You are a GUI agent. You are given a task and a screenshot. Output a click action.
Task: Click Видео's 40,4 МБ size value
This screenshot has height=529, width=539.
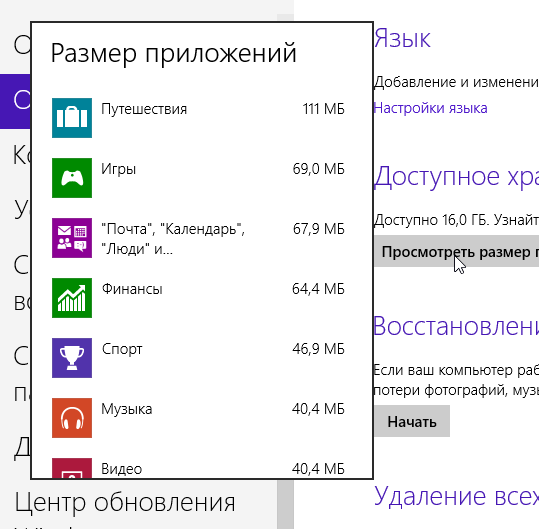[318, 469]
